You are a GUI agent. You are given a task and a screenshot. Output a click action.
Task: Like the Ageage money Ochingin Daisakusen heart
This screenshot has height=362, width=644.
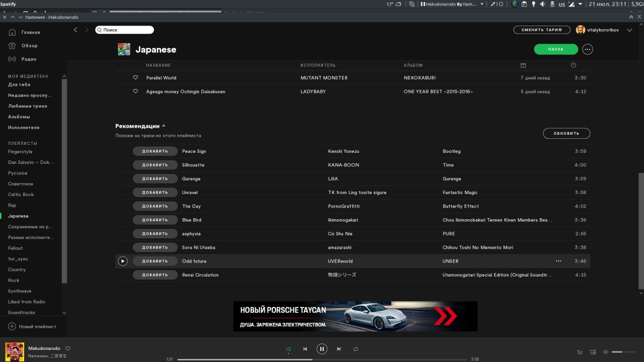click(x=135, y=92)
